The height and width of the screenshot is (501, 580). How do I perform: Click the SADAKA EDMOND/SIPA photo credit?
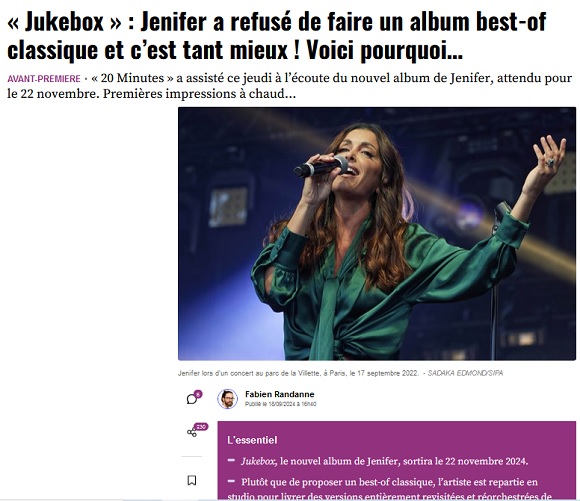point(465,373)
